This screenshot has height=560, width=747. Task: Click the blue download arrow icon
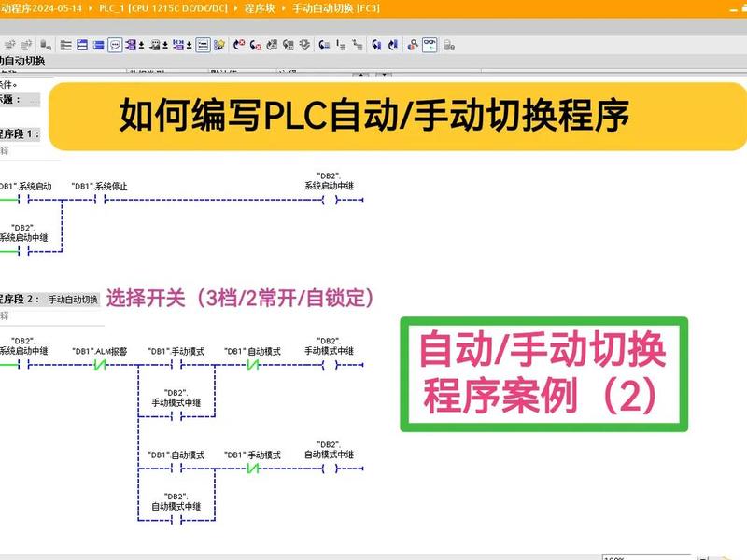(393, 45)
